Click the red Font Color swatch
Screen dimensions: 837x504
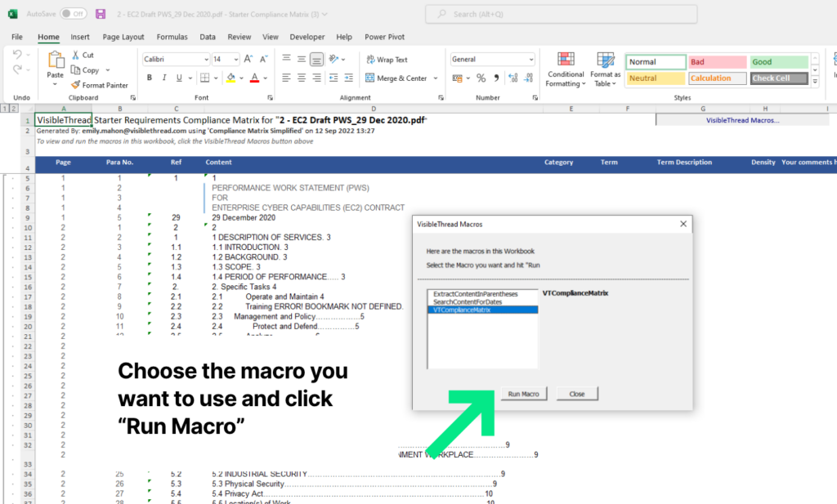click(x=255, y=78)
